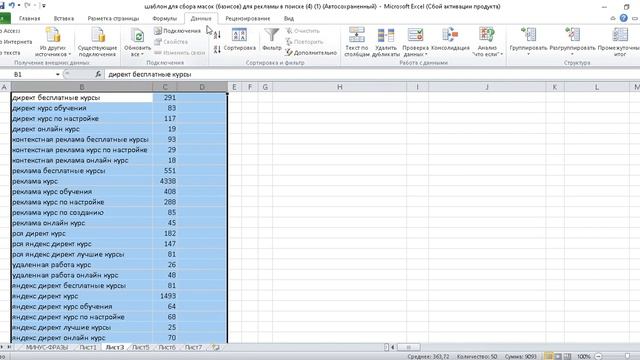
Task: Select cell реклама курс
Action: pos(82,181)
